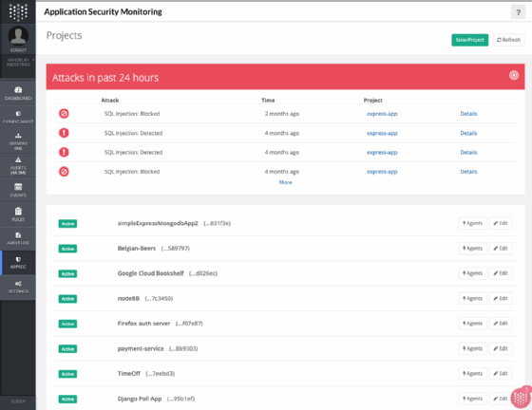Edit the simpleExpressMongodbApp2 project
Image resolution: width=532 pixels, height=410 pixels.
501,223
